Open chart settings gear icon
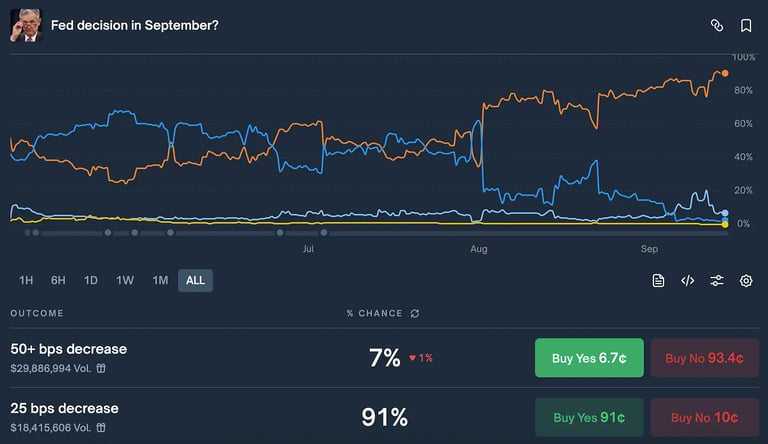The height and width of the screenshot is (444, 768). [x=745, y=280]
